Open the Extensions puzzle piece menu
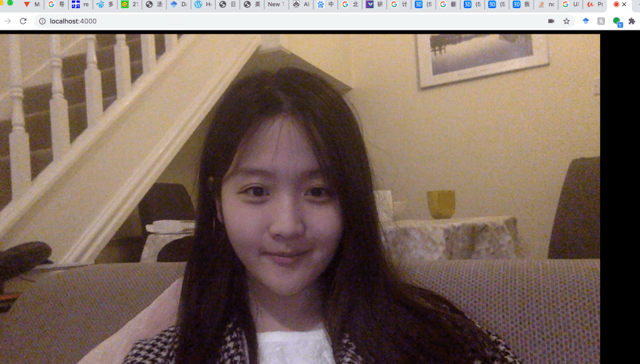This screenshot has width=640, height=364. (x=632, y=21)
